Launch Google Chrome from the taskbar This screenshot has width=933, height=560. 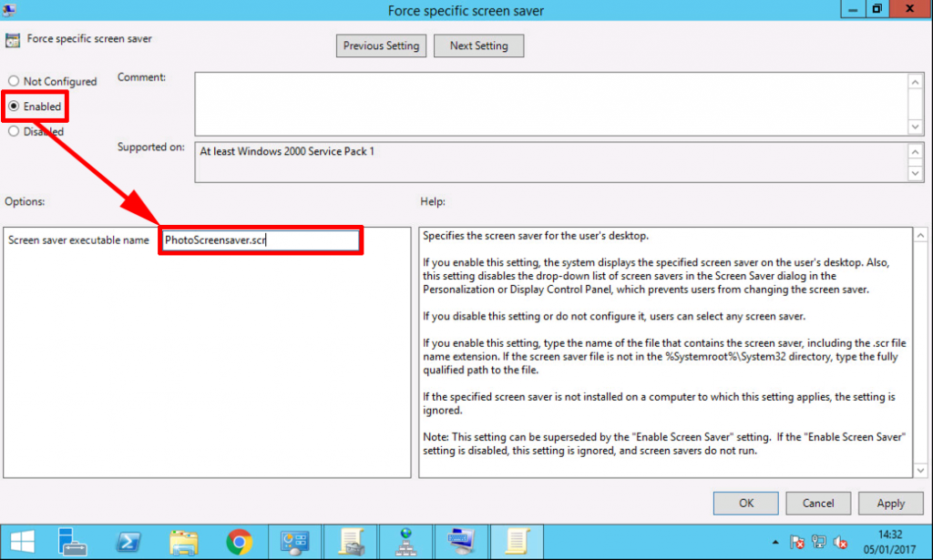[239, 544]
